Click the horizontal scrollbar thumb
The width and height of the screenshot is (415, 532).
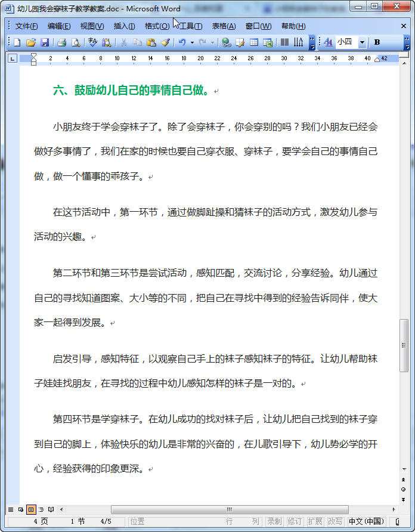pos(230,509)
